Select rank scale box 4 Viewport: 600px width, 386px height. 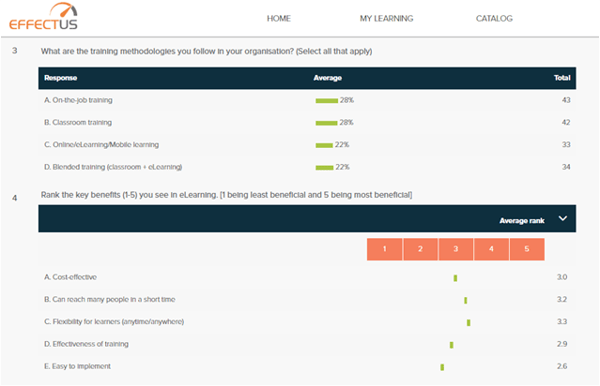coord(491,249)
